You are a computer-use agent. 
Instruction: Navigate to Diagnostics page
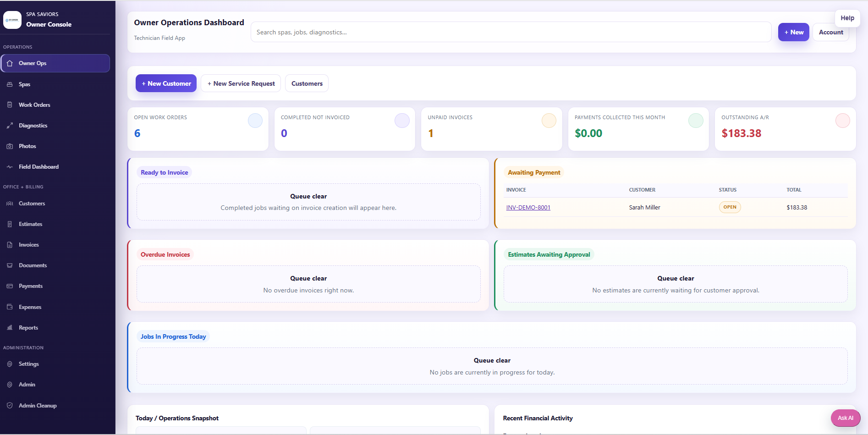tap(55, 126)
